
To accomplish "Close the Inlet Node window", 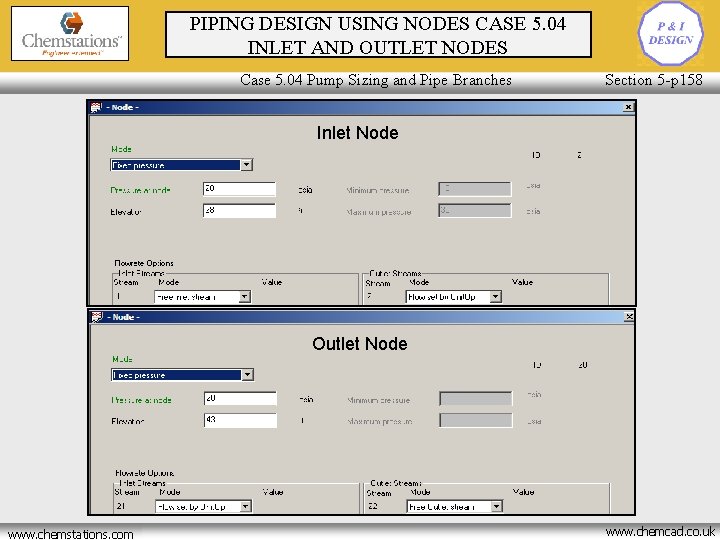I will [x=629, y=107].
